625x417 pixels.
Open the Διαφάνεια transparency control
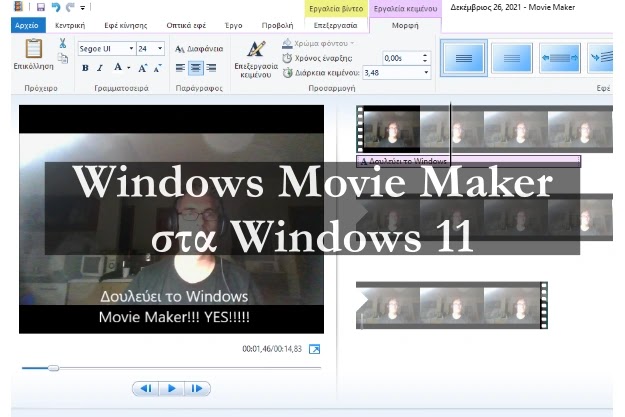[x=199, y=49]
